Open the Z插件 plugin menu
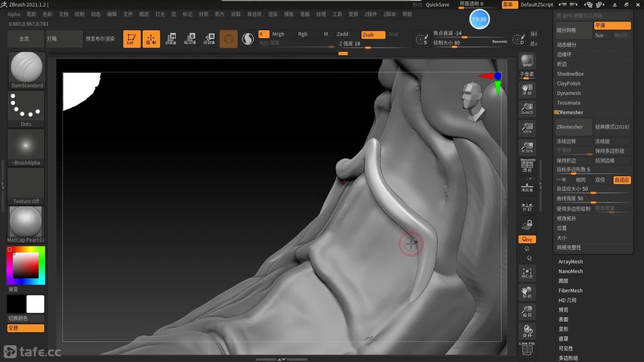Image resolution: width=644 pixels, height=362 pixels. 371,14
